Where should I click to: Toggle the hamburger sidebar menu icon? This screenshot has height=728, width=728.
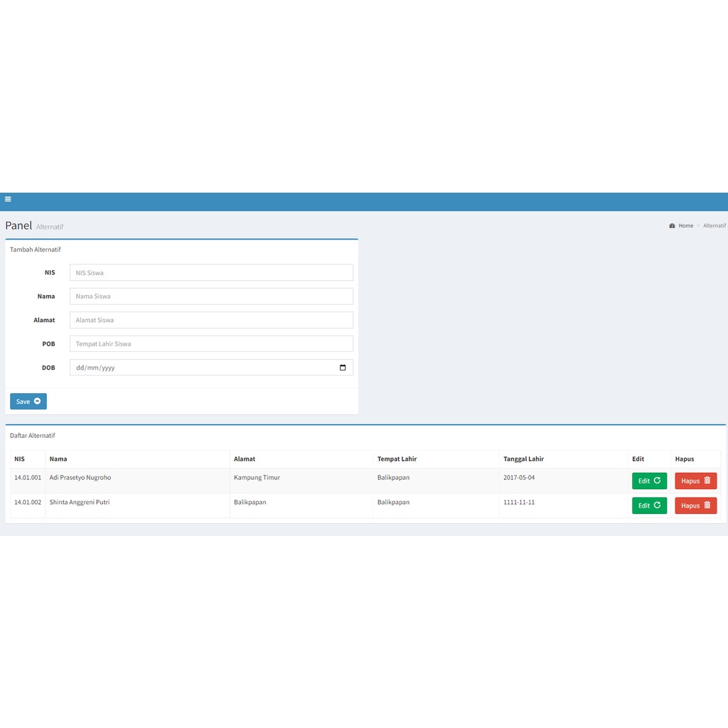pyautogui.click(x=8, y=199)
